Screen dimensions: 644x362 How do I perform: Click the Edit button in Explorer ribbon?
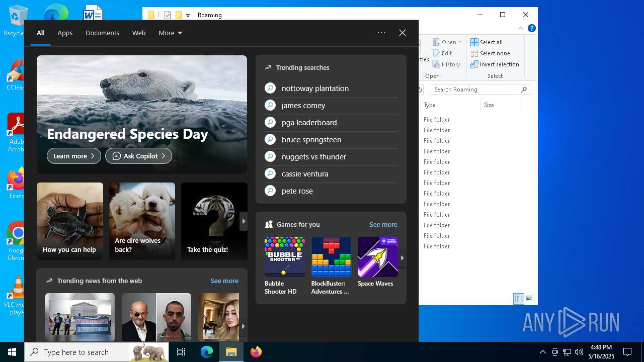[x=442, y=53]
